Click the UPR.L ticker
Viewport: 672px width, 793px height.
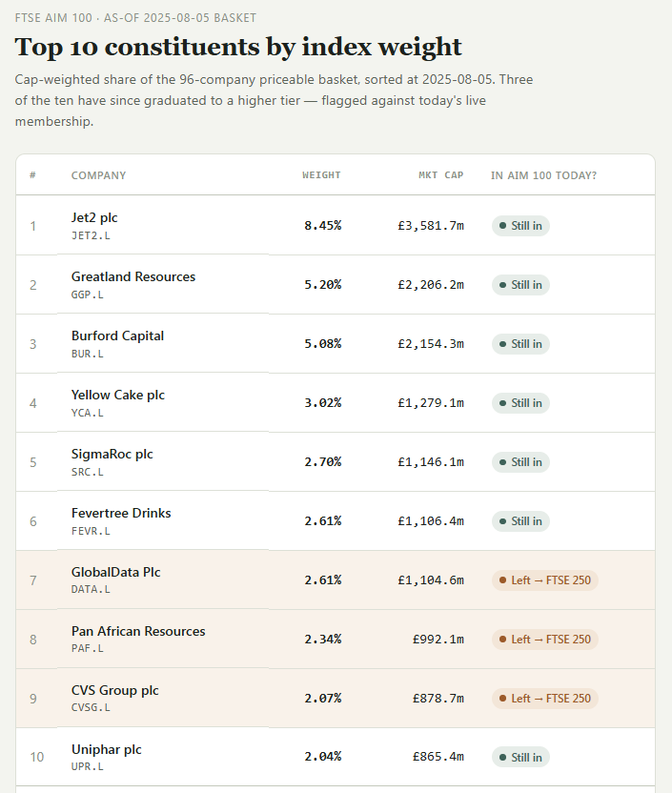point(88,767)
